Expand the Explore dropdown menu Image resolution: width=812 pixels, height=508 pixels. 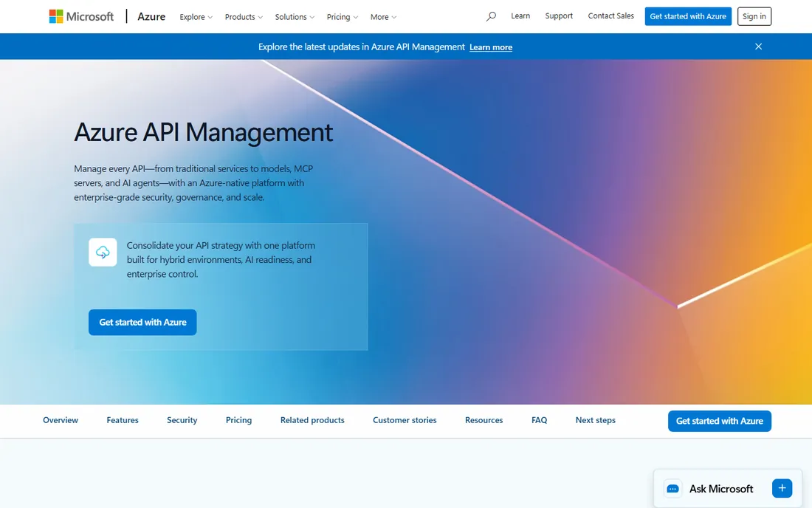196,17
